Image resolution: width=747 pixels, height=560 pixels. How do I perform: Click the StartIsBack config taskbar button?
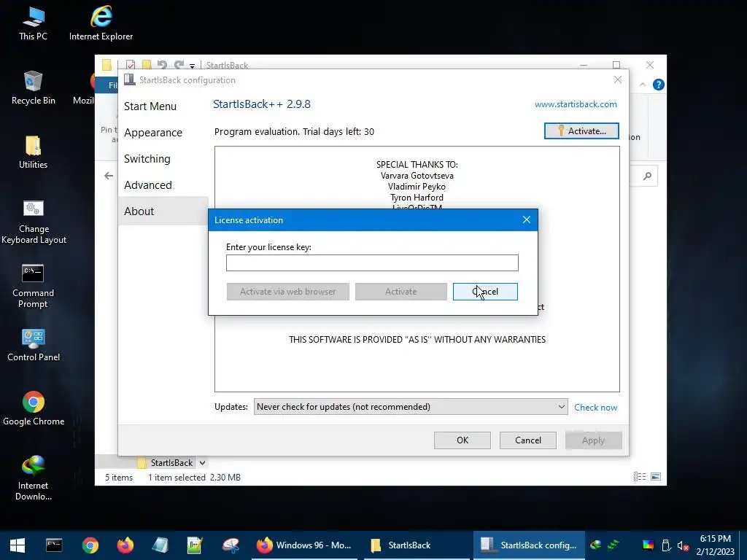(x=529, y=545)
